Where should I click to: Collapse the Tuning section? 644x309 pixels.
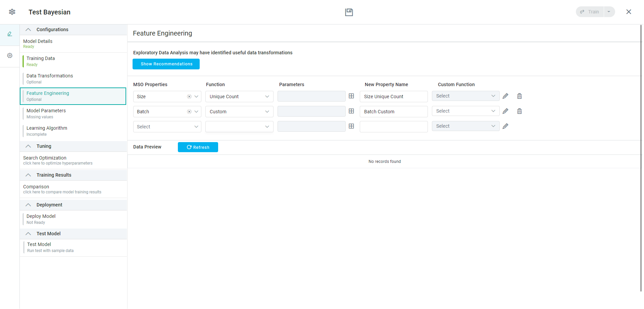pos(29,146)
